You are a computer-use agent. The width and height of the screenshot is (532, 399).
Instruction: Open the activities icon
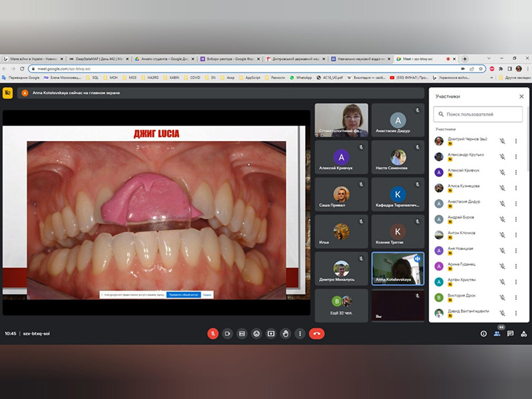click(x=523, y=333)
